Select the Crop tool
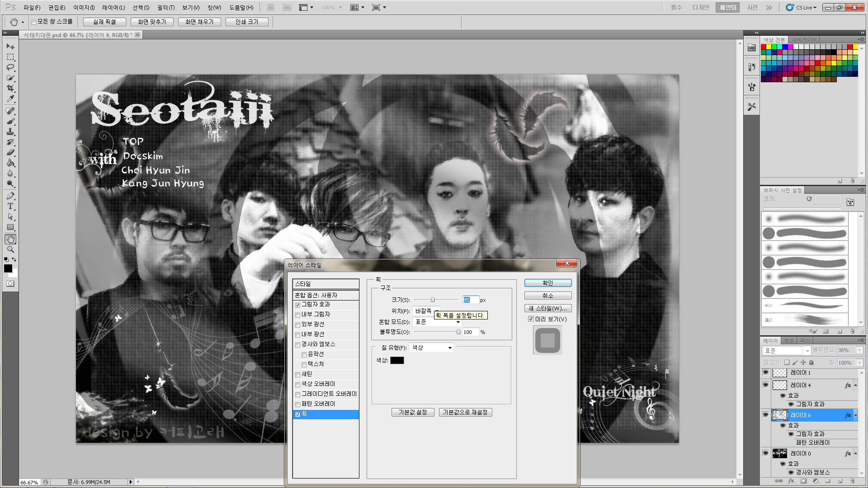 pos(10,88)
